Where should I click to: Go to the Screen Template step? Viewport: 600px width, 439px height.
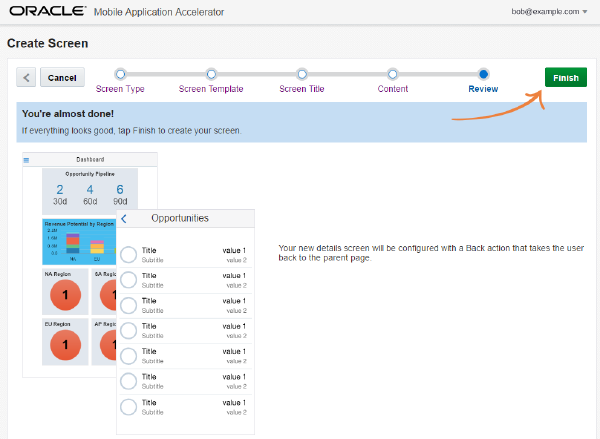[x=211, y=89]
